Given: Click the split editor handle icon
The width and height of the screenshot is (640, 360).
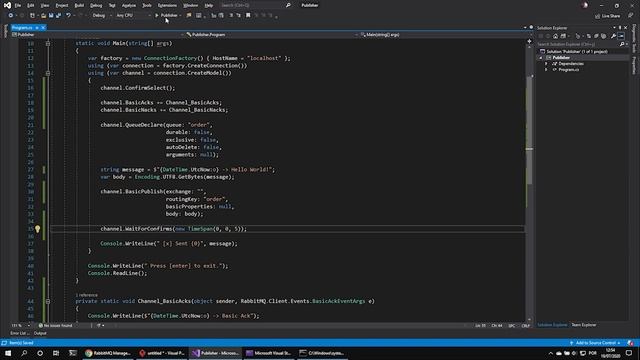Looking at the screenshot, I should click(529, 41).
